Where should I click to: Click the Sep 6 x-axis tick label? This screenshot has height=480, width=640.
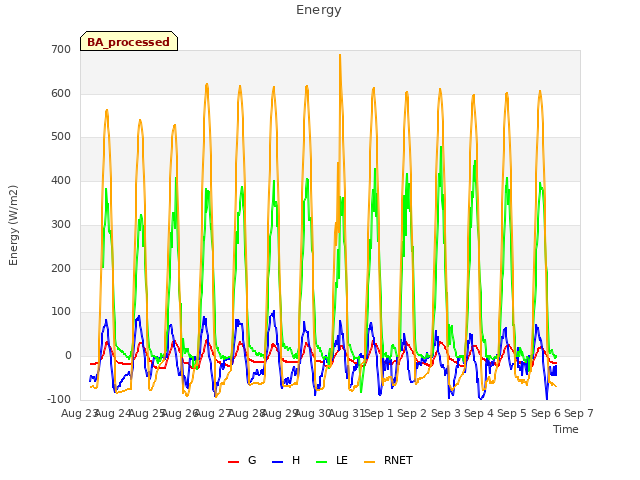click(546, 413)
